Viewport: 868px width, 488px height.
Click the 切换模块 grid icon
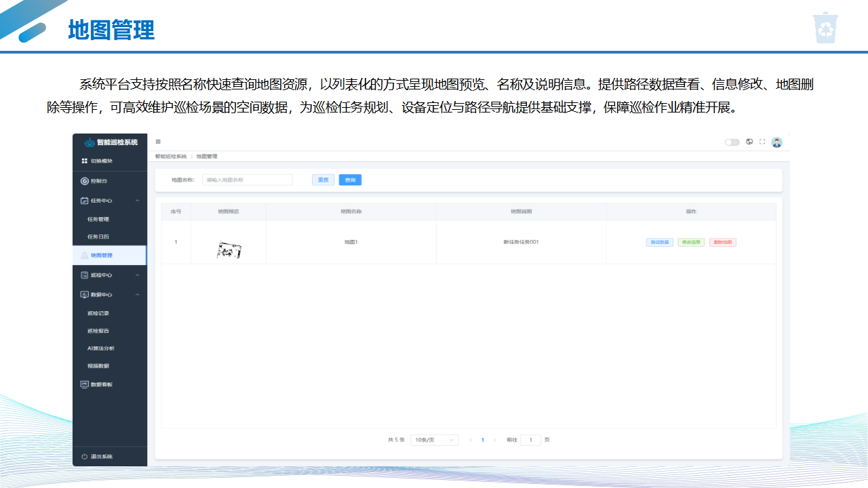85,161
